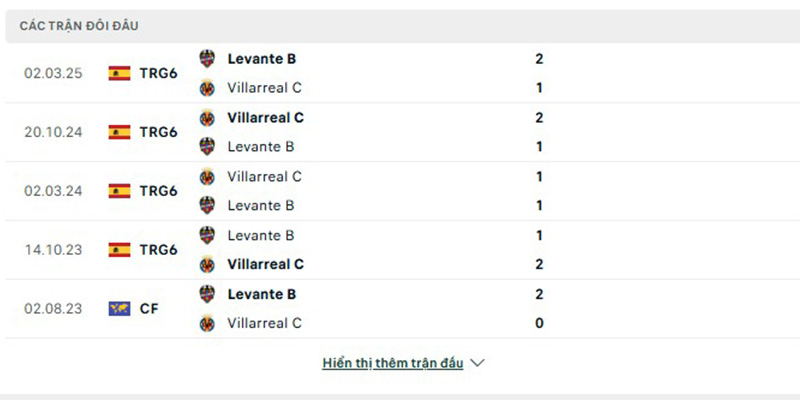Click Levante B crest in 02.08.23 match
The width and height of the screenshot is (800, 400).
pos(207,294)
